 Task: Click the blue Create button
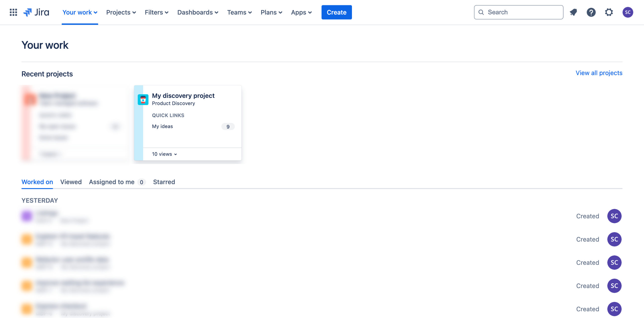(x=336, y=12)
